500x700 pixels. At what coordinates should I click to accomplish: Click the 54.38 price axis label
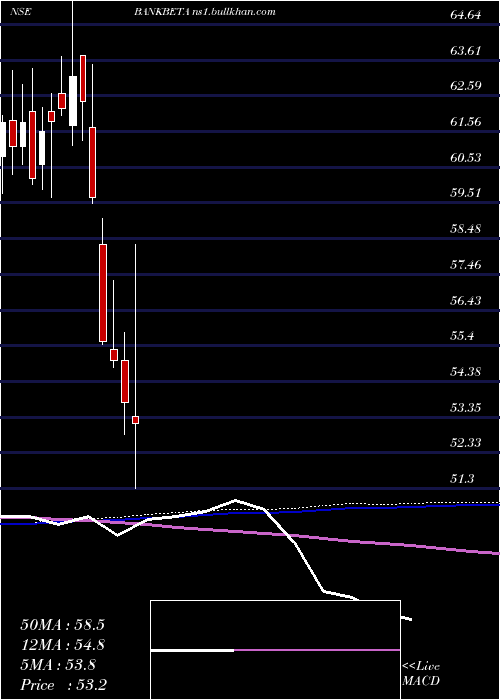(465, 371)
